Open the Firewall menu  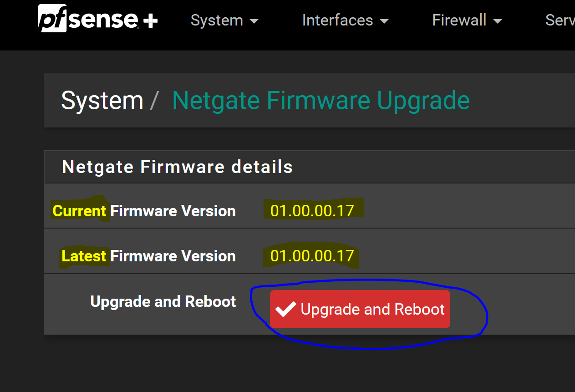[x=467, y=20]
